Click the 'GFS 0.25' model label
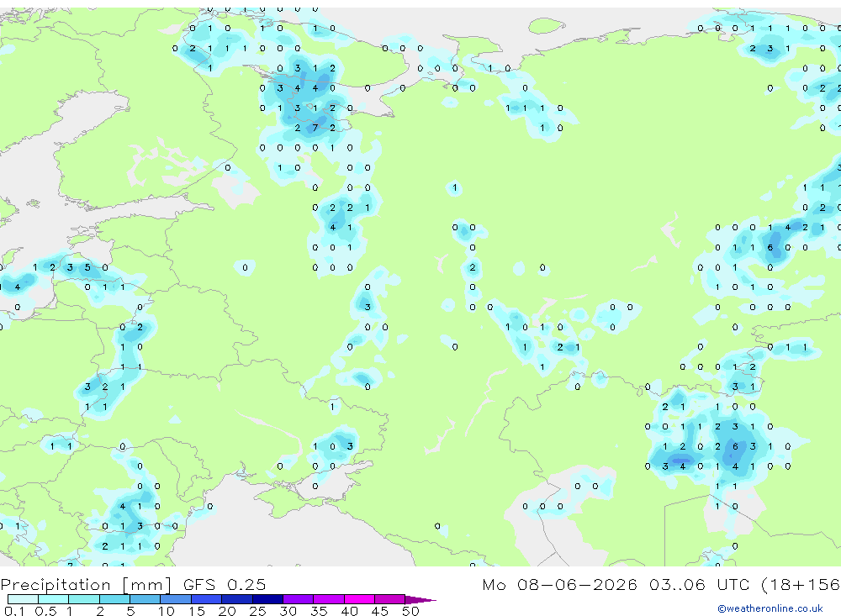The height and width of the screenshot is (616, 841). click(x=225, y=584)
